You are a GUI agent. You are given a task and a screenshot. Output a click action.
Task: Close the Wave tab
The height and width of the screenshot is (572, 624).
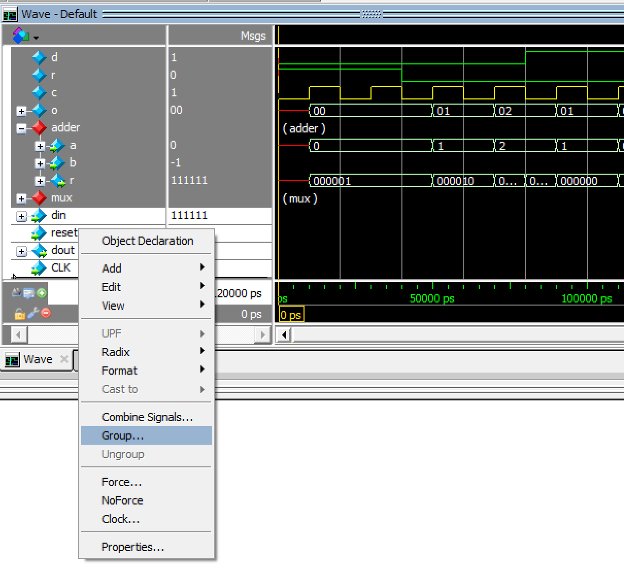[x=64, y=359]
